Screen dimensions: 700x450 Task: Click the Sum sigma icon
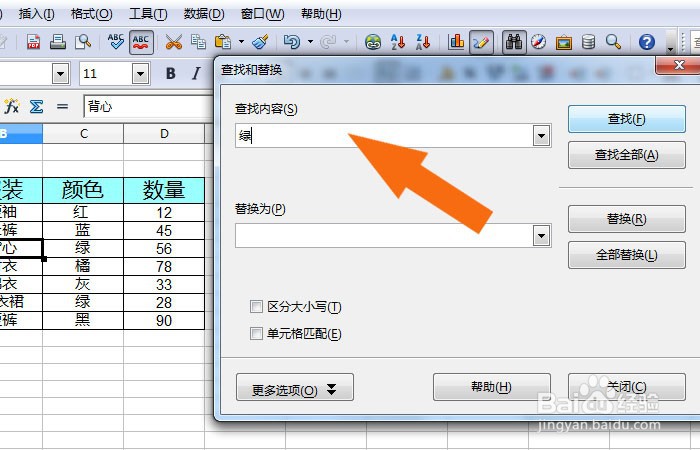[36, 107]
